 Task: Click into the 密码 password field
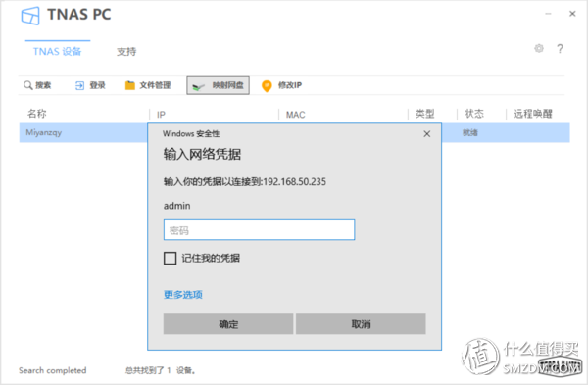tap(259, 230)
